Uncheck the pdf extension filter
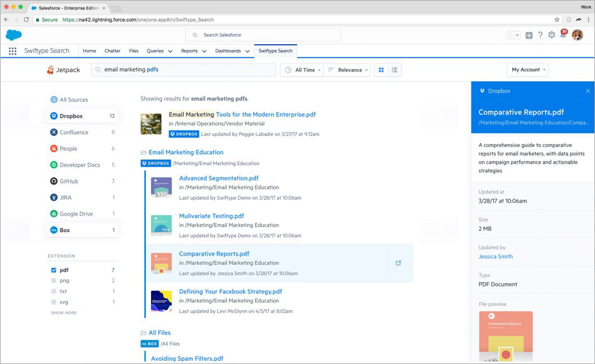595x364 pixels. [53, 270]
